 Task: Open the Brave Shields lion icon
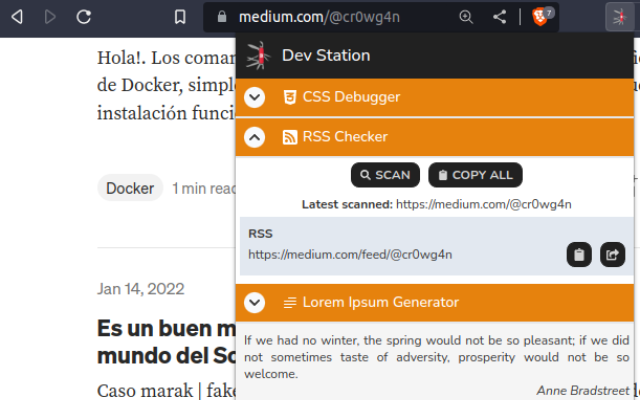pos(540,17)
